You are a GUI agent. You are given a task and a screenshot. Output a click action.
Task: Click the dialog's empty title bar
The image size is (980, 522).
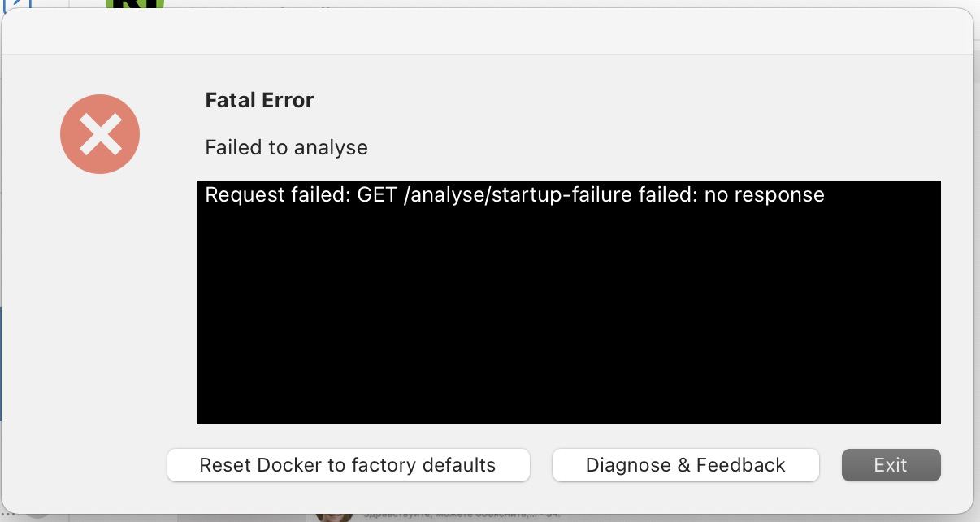tap(488, 33)
